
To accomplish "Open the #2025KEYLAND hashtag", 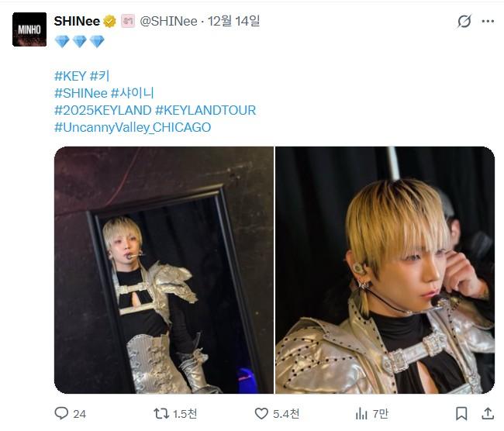I will click(x=102, y=110).
